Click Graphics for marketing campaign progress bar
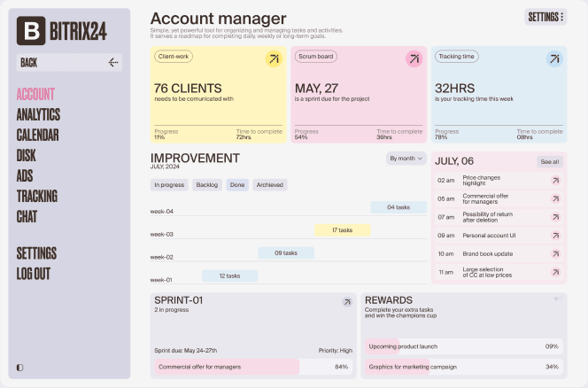The image size is (588, 388). [x=464, y=367]
